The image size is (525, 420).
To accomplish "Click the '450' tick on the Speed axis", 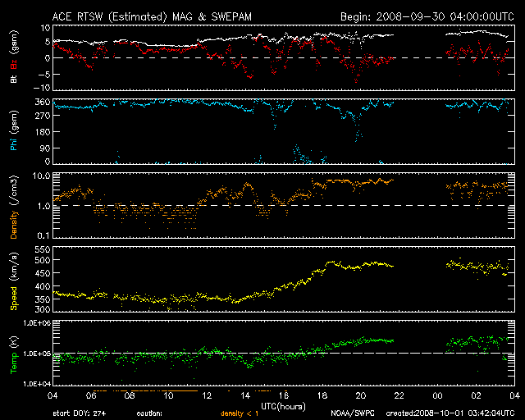I will 43,273.
